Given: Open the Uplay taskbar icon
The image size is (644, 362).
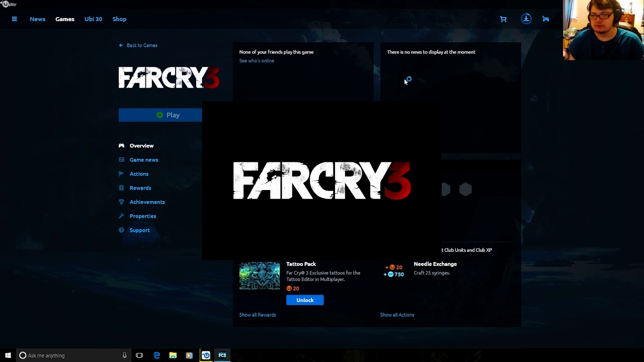Looking at the screenshot, I should coord(206,355).
